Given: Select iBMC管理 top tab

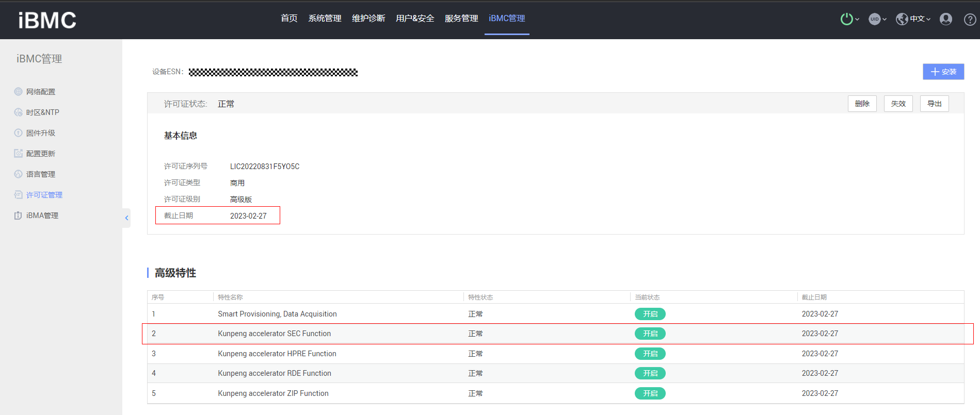Looking at the screenshot, I should [x=507, y=19].
